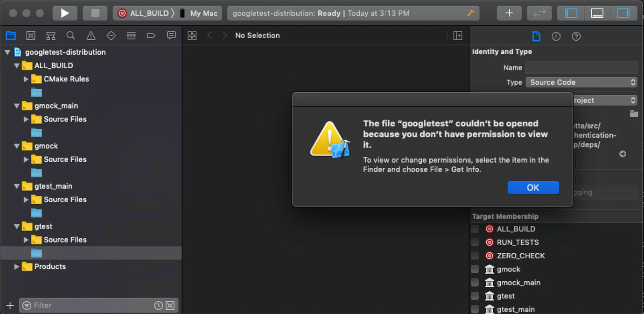The height and width of the screenshot is (314, 644).
Task: Select the blue folder under ALL_BUILD
Action: (x=36, y=93)
